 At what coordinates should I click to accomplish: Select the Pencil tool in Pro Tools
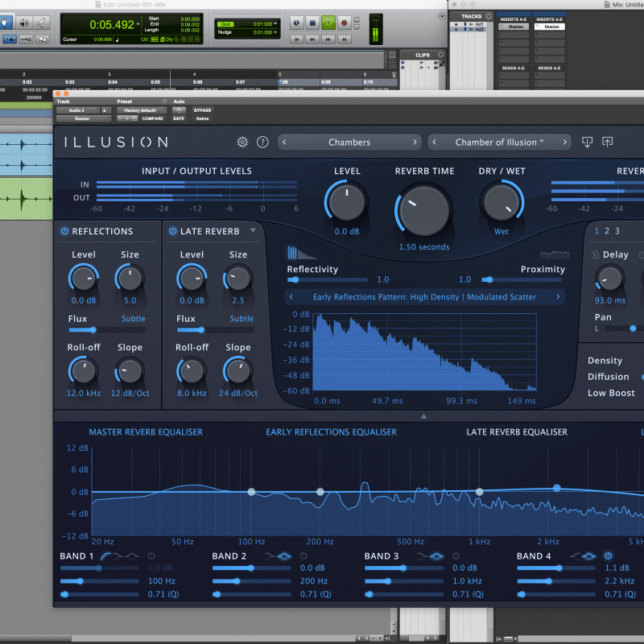point(42,23)
